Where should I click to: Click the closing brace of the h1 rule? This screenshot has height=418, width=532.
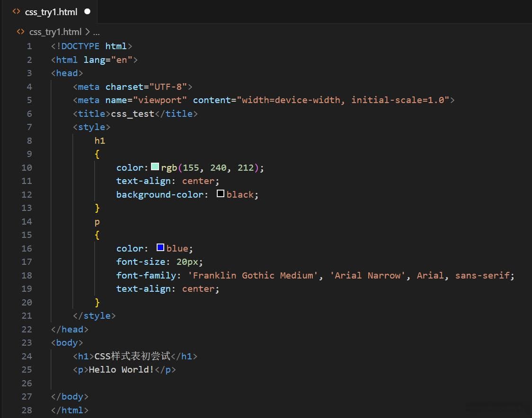[97, 208]
